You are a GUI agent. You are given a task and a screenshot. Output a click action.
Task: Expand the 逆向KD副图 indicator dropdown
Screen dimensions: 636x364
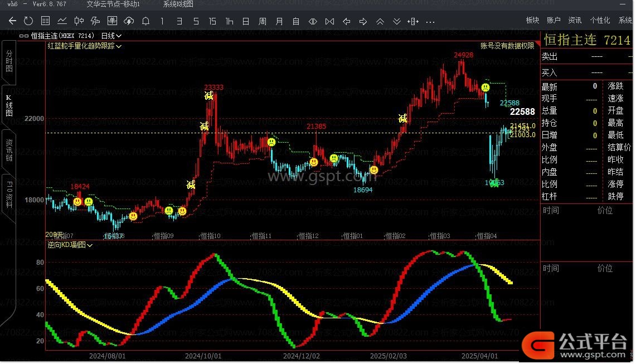(70, 245)
